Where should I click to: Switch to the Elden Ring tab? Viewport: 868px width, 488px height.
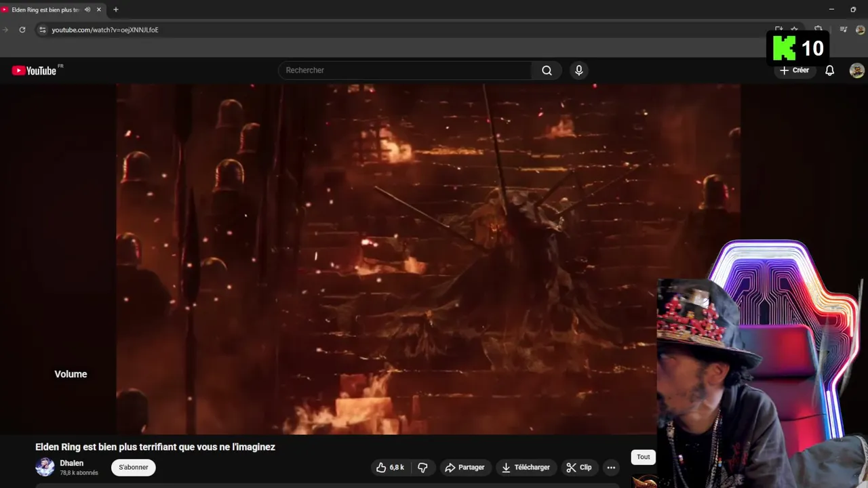click(45, 9)
